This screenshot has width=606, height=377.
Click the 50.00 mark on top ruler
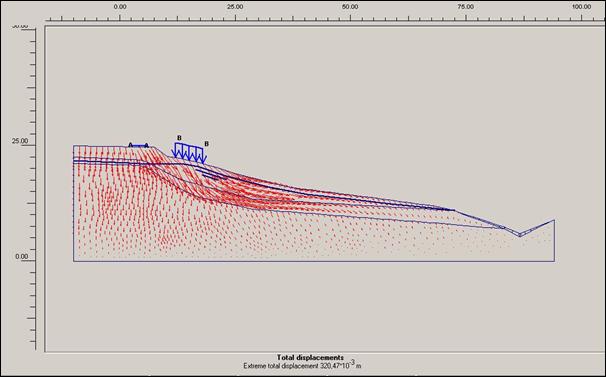[x=350, y=7]
